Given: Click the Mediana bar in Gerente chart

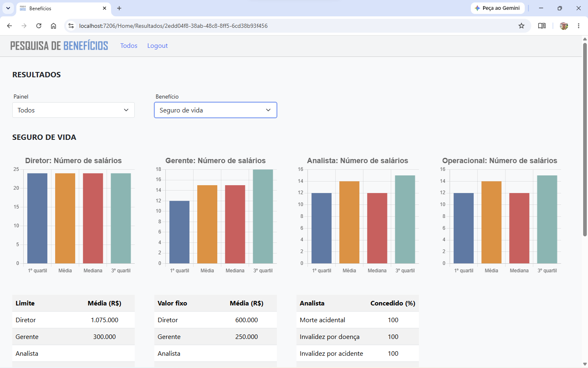Looking at the screenshot, I should coord(235,224).
